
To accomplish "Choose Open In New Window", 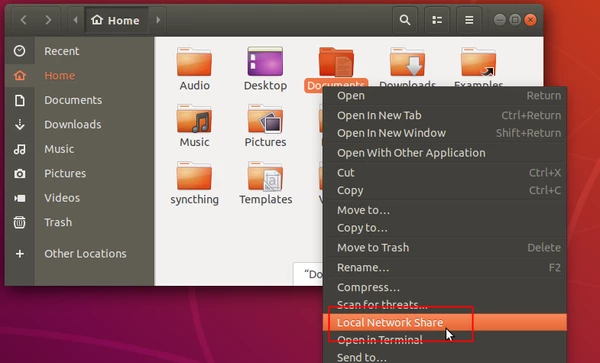I will [445, 133].
